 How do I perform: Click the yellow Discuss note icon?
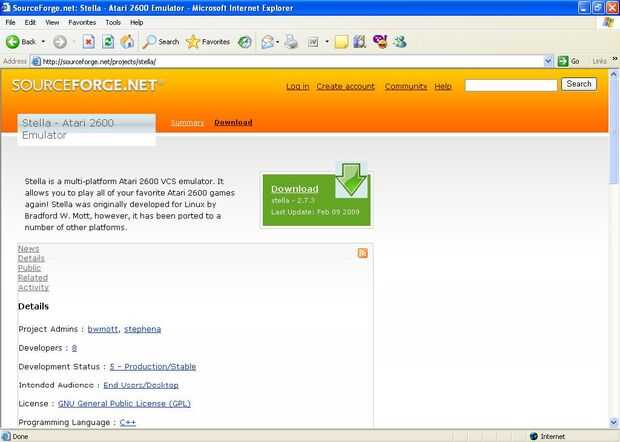tap(341, 42)
